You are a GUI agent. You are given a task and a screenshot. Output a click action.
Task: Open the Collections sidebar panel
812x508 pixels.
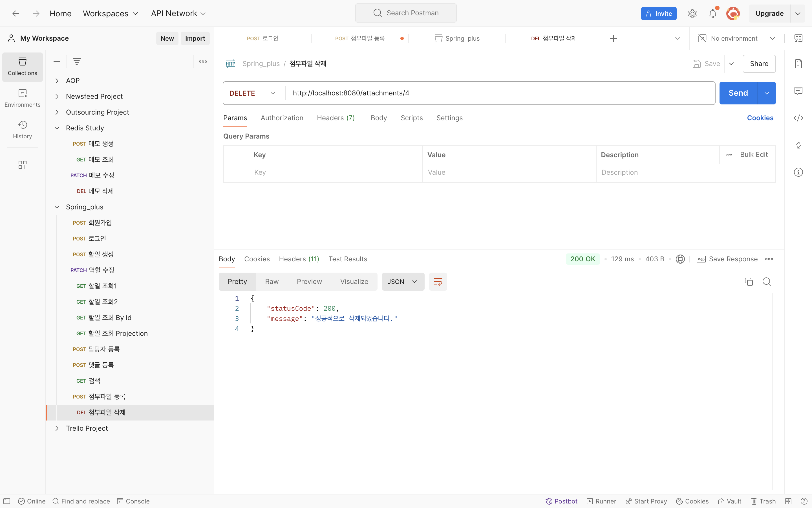[x=23, y=67]
